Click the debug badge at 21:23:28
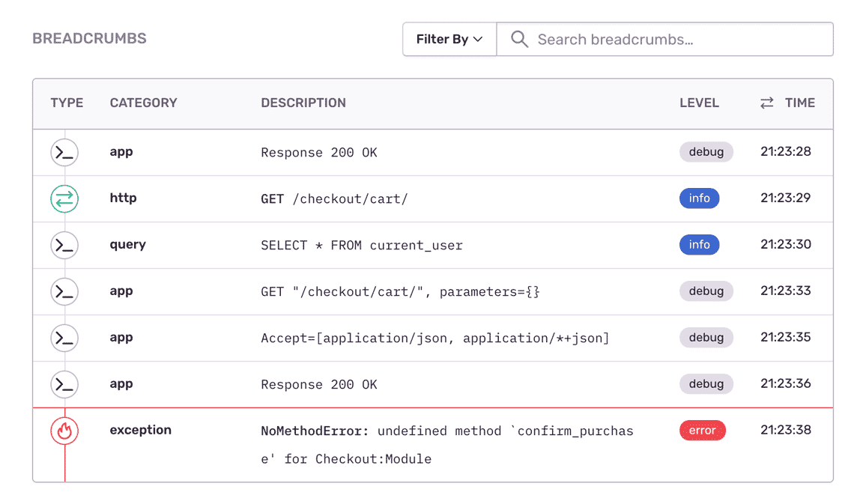This screenshot has width=866, height=504. (x=706, y=152)
